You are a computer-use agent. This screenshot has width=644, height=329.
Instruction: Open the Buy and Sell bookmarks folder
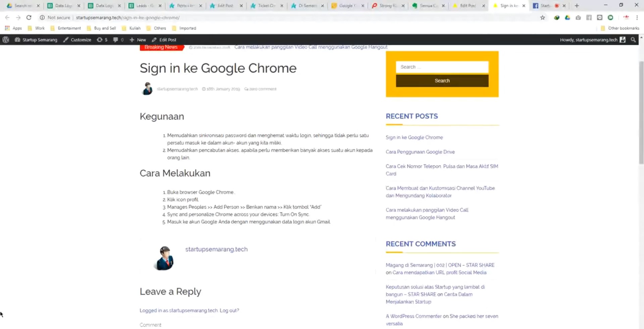(101, 28)
